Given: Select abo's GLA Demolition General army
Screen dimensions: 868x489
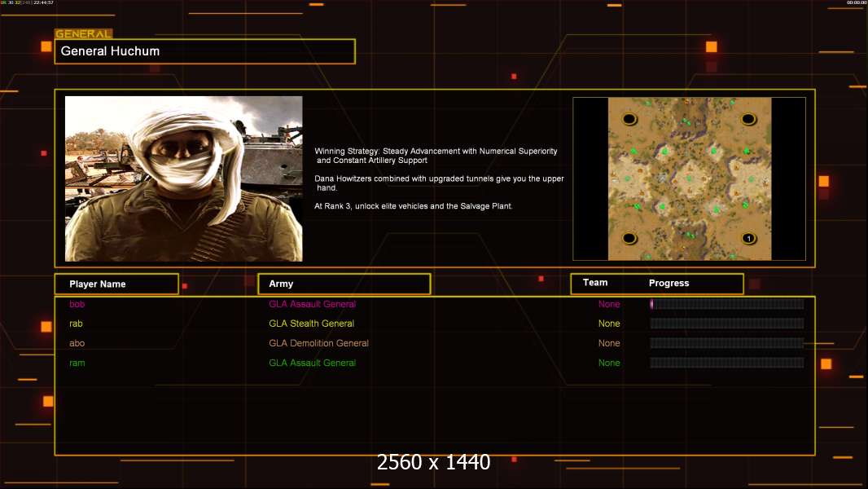Looking at the screenshot, I should tap(318, 343).
